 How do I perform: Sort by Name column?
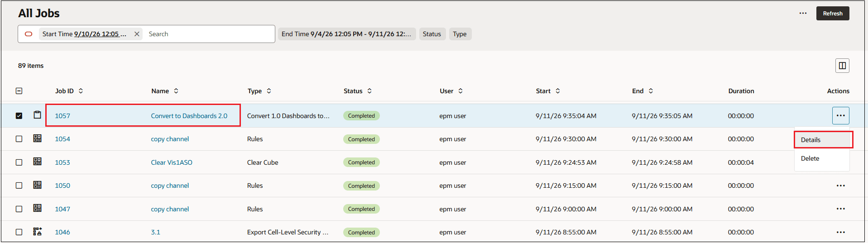tap(176, 91)
